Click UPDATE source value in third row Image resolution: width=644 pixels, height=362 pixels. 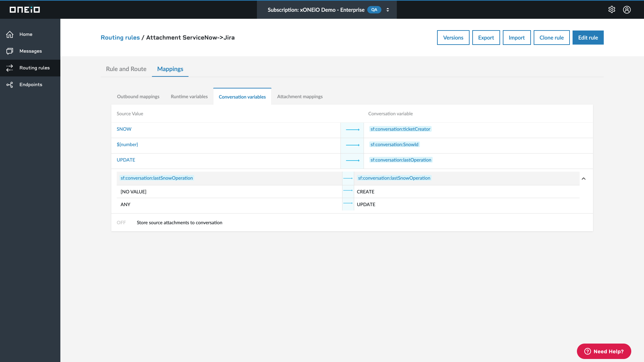pyautogui.click(x=126, y=160)
